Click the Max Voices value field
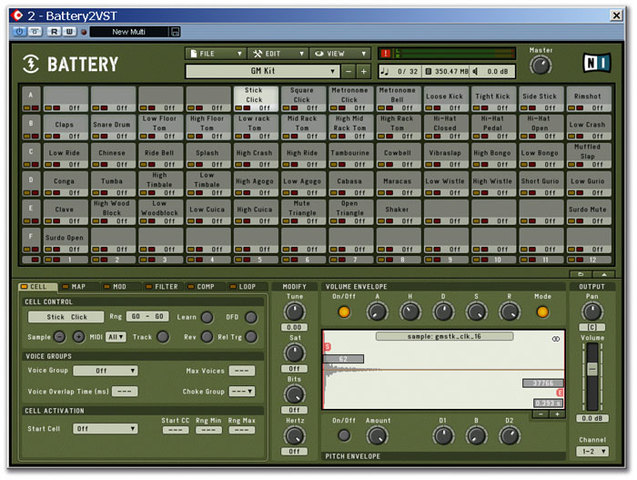Viewport: 637px width, 480px height. pyautogui.click(x=242, y=371)
